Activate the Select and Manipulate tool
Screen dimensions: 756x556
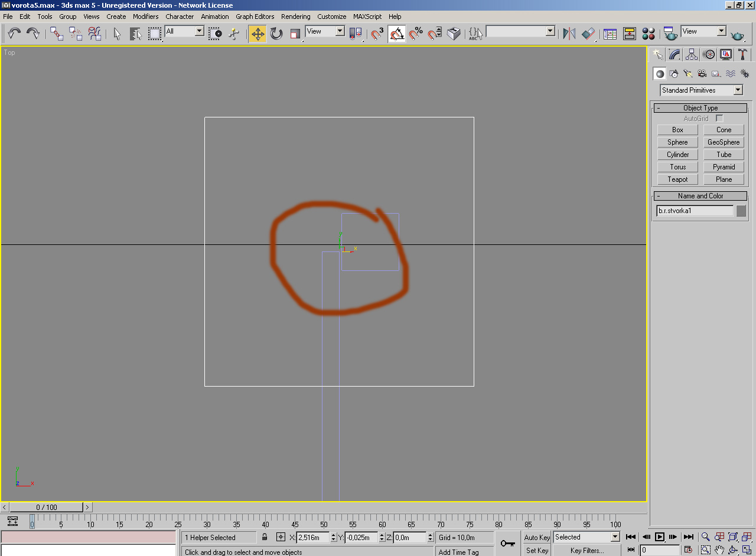[234, 34]
